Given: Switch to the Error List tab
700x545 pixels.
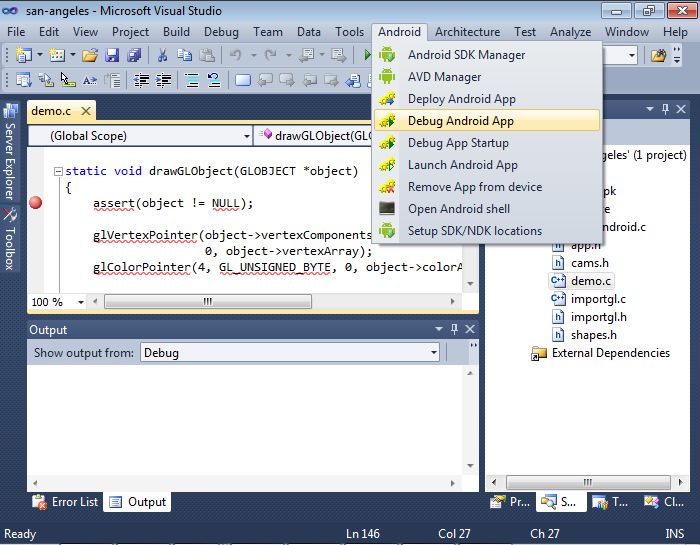Looking at the screenshot, I should point(65,502).
